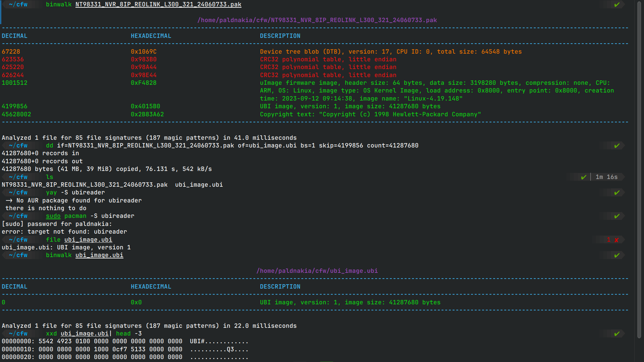Click the underlined sudo word in pacman command
The height and width of the screenshot is (362, 644).
pos(53,216)
